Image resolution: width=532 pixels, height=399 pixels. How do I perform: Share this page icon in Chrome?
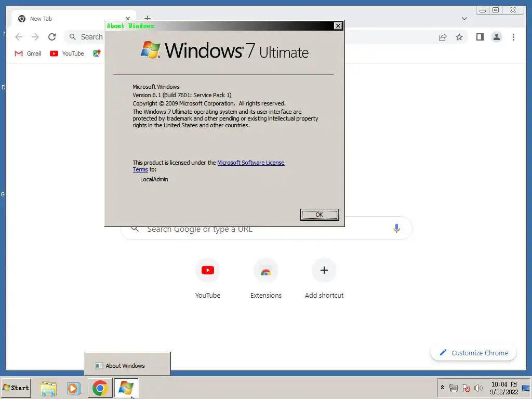coord(443,37)
